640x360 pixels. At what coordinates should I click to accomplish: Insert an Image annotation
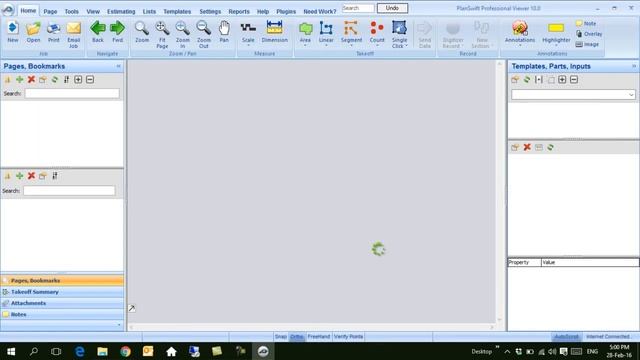pos(587,44)
